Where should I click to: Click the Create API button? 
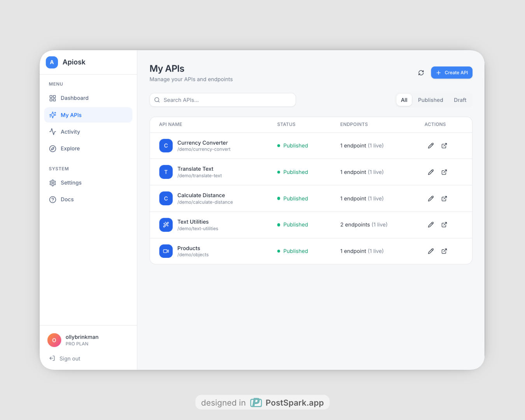451,72
